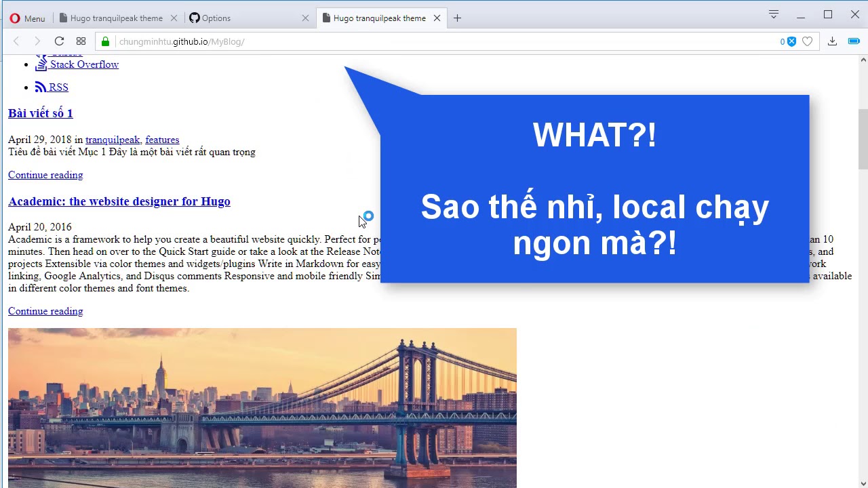Switch to the GitHub Options tab

(x=216, y=18)
